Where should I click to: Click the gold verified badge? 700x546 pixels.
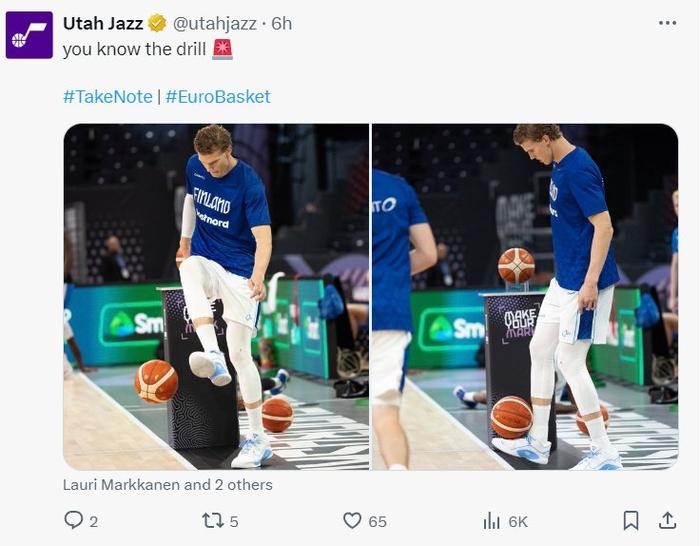[x=157, y=23]
